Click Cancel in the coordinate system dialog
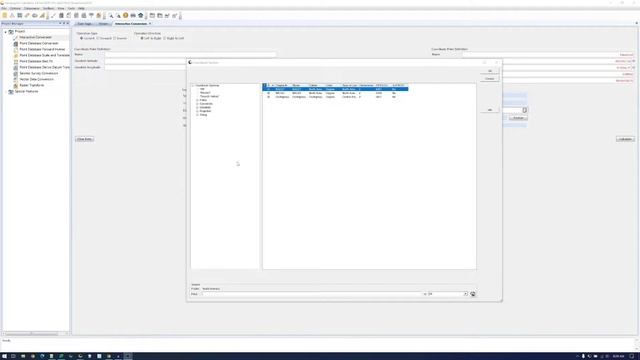This screenshot has width=640, height=360. click(489, 78)
